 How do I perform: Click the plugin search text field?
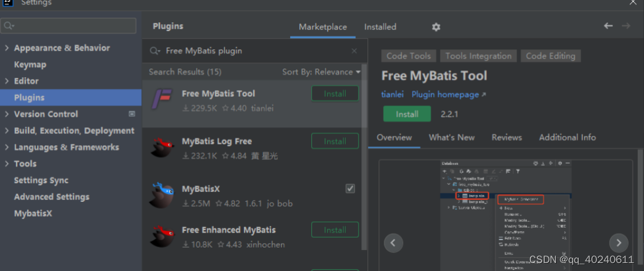(x=255, y=51)
